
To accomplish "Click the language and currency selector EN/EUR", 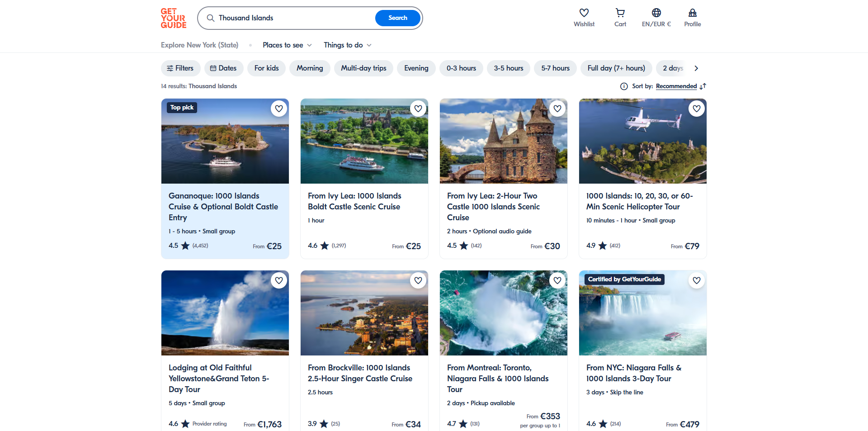I will [656, 18].
